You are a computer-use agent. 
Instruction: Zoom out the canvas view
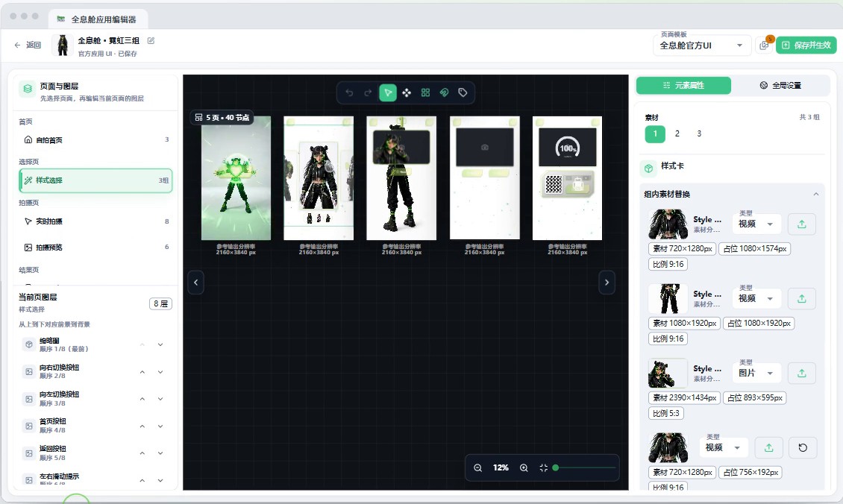[477, 468]
